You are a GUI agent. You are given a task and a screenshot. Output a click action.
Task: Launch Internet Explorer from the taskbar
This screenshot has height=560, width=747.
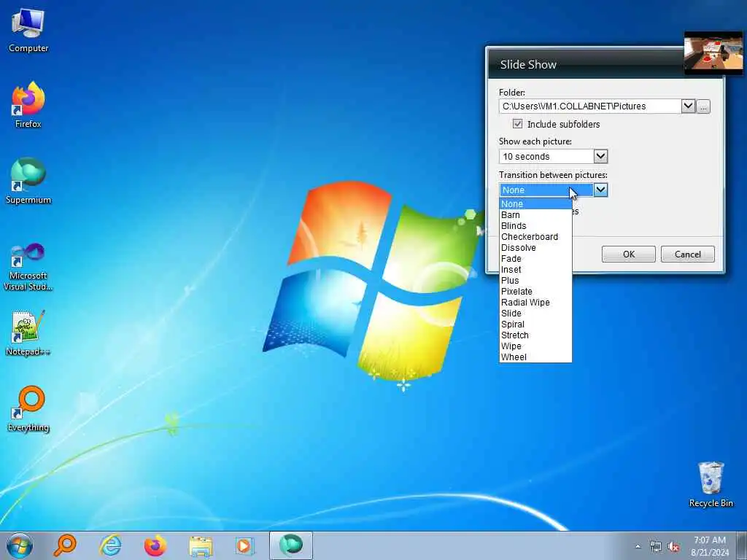110,545
